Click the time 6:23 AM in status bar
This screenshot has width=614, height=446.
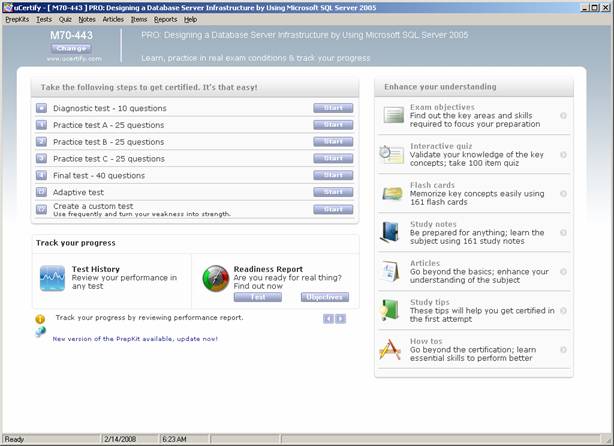point(174,439)
